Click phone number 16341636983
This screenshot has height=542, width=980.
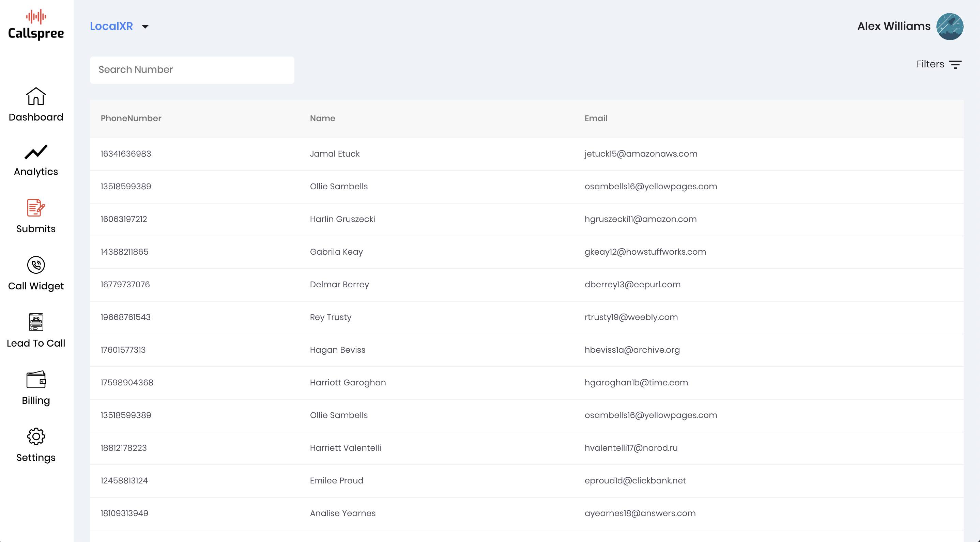(x=125, y=154)
